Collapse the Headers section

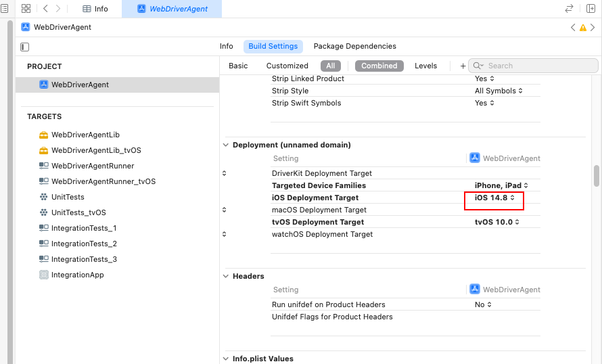point(226,276)
